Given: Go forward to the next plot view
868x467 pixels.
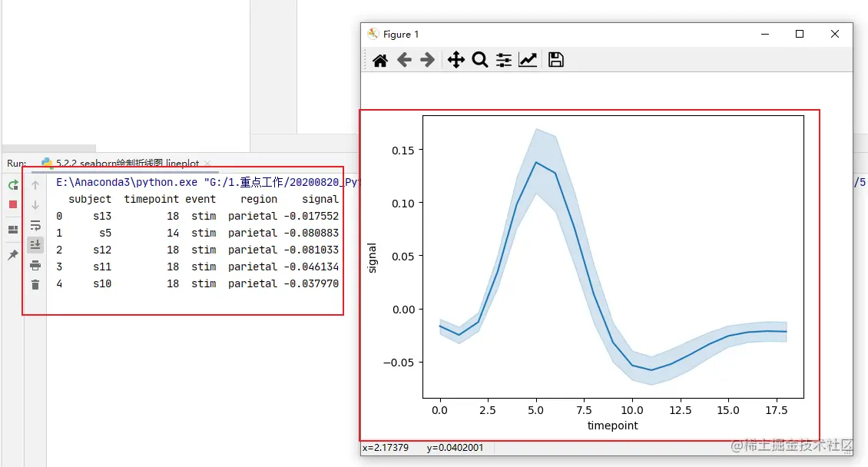Looking at the screenshot, I should [x=427, y=60].
